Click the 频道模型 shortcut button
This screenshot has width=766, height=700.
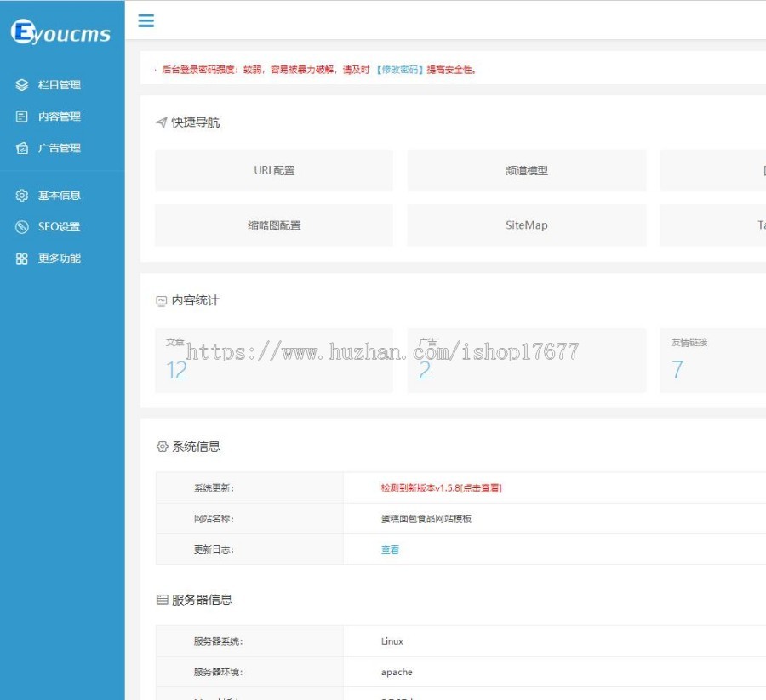[x=527, y=170]
